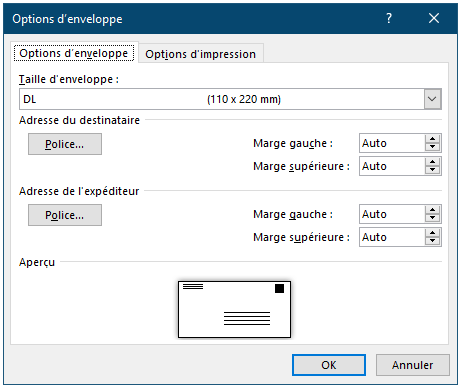Increase expéditeur Marge supérieure with up arrow
This screenshot has width=461, height=388.
click(x=433, y=233)
